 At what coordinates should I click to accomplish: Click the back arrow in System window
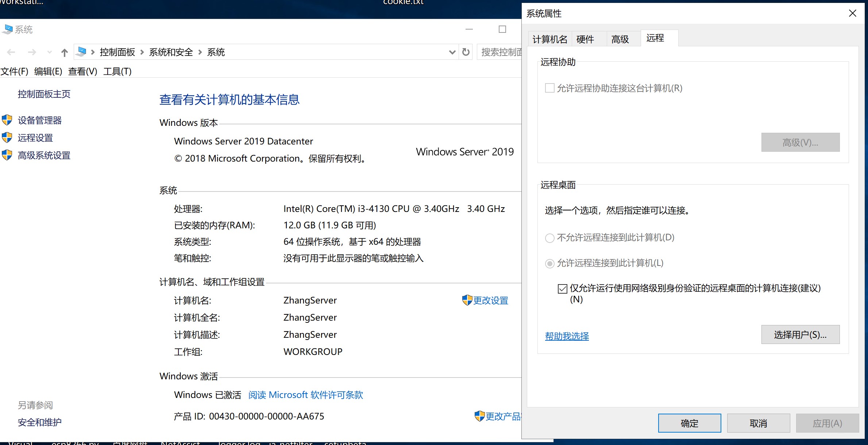tap(11, 52)
